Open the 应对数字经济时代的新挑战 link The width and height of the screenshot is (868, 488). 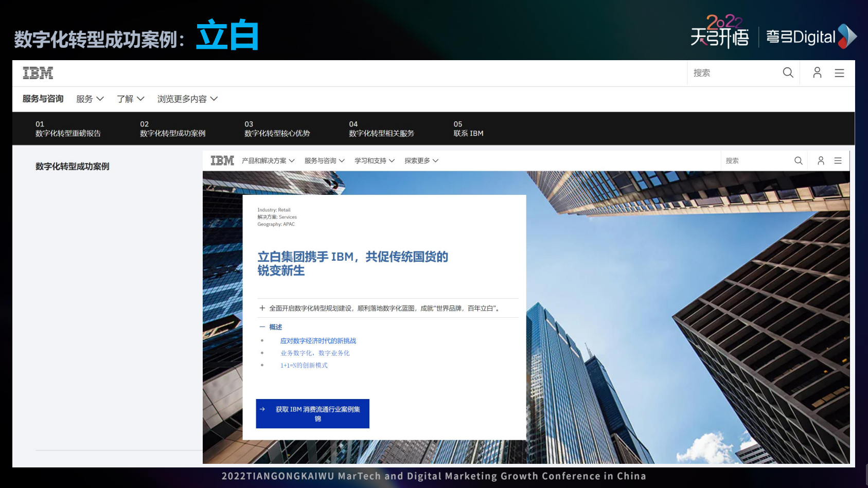pos(318,341)
